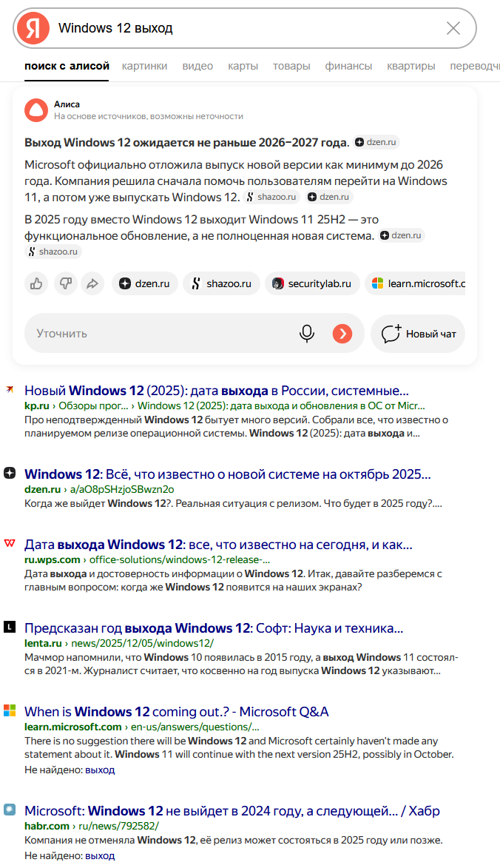Click the kp.ru favicon
Screen dimensions: 500x868
click(10, 390)
